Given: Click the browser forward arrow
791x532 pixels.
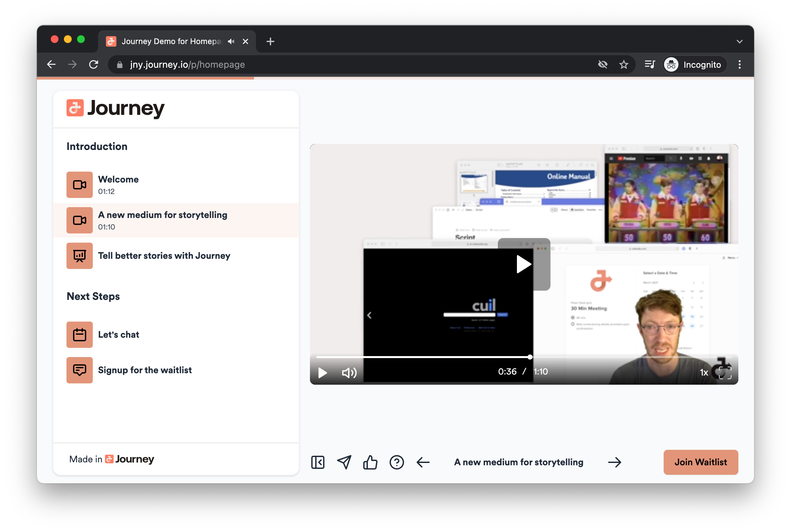Looking at the screenshot, I should 72,64.
